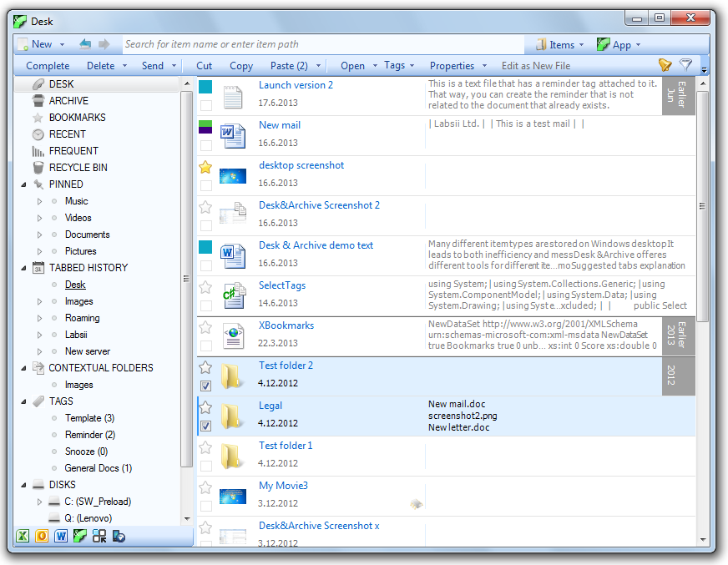Open the filter funnel icon
Screen dimensions: 728x565
click(x=685, y=63)
